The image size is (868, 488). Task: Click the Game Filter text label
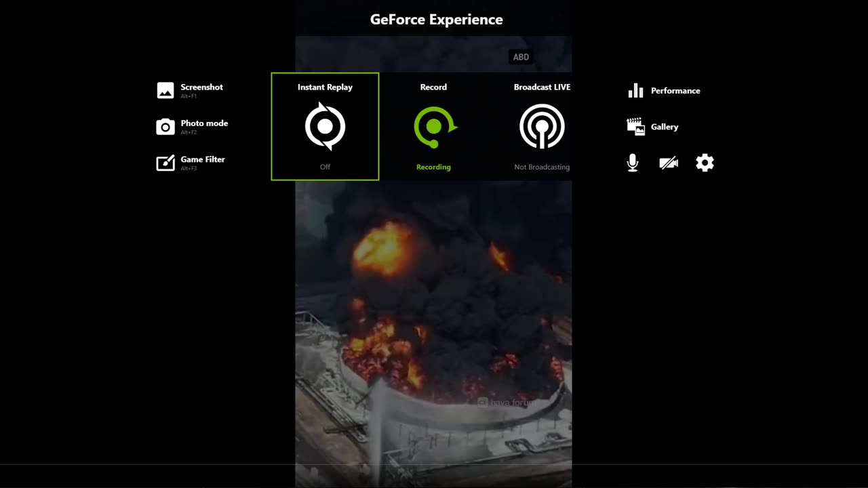[203, 159]
